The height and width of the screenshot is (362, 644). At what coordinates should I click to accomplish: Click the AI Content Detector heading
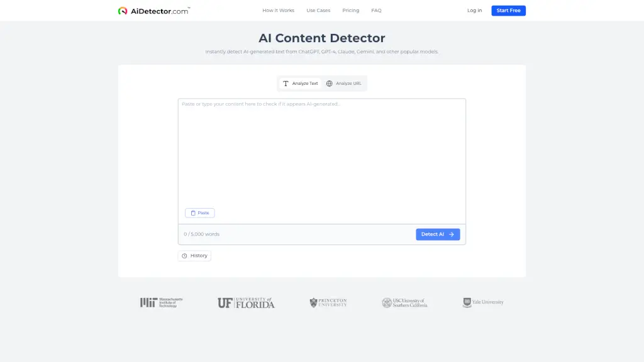[x=322, y=38]
